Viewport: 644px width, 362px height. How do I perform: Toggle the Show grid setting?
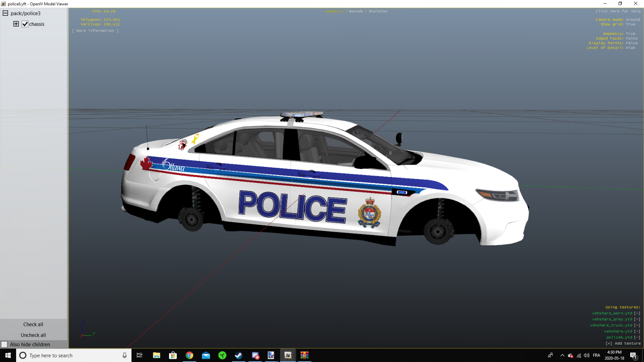(630, 25)
